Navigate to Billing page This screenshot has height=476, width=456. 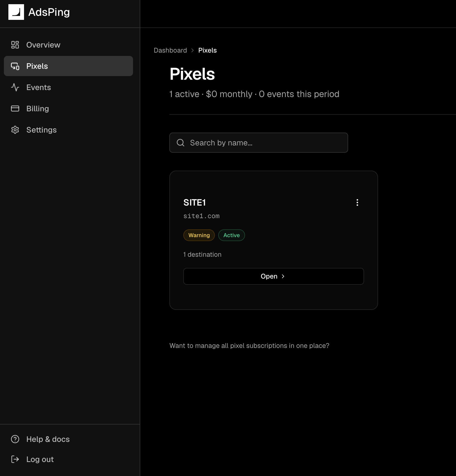coord(68,109)
